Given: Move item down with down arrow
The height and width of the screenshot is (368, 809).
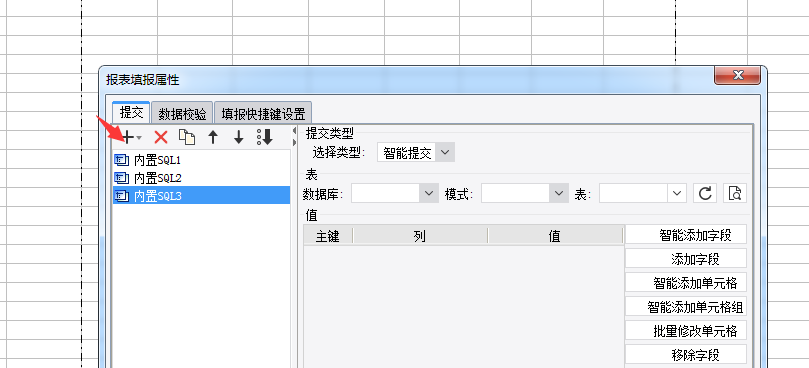Looking at the screenshot, I should click(x=238, y=137).
